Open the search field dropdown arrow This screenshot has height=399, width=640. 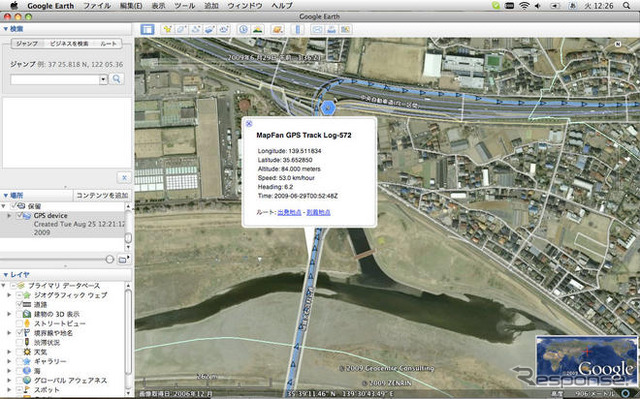(103, 79)
